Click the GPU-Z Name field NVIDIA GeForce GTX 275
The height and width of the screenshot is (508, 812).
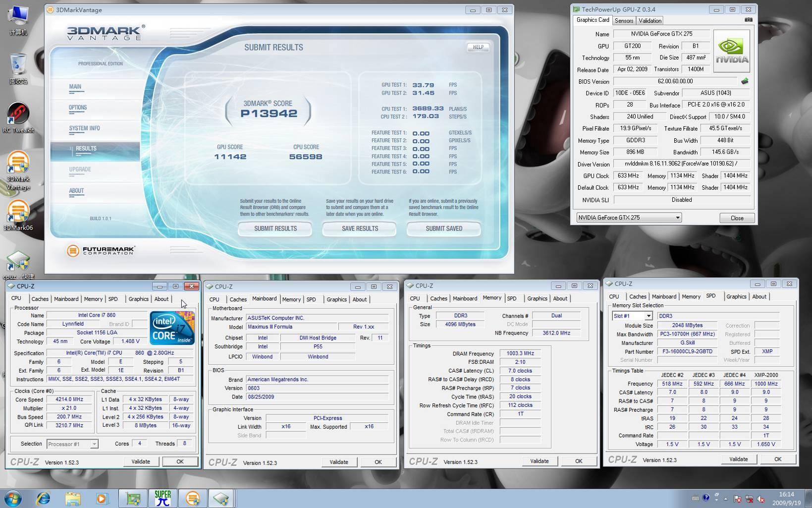tap(661, 34)
